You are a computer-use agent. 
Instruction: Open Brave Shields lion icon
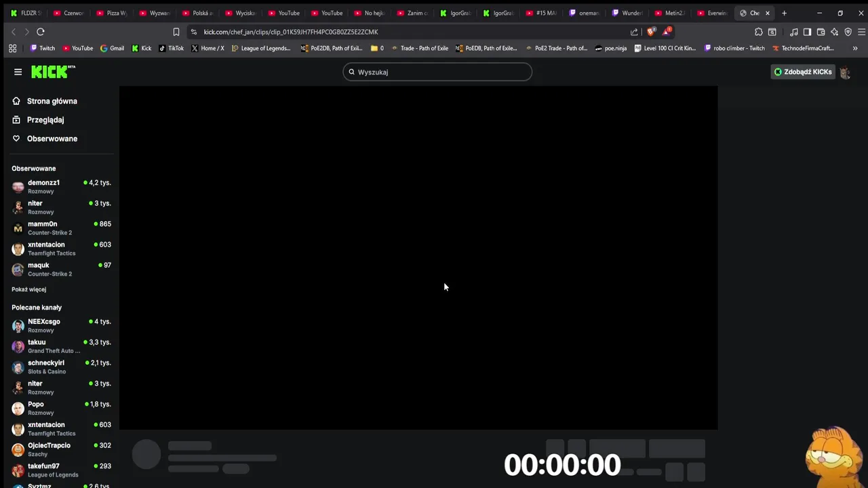pos(651,32)
